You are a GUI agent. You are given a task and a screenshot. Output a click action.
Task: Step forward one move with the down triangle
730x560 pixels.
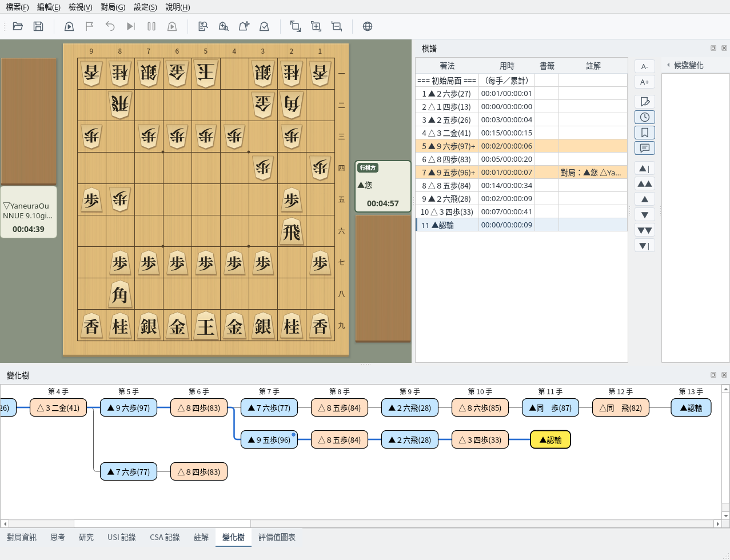[x=645, y=215]
